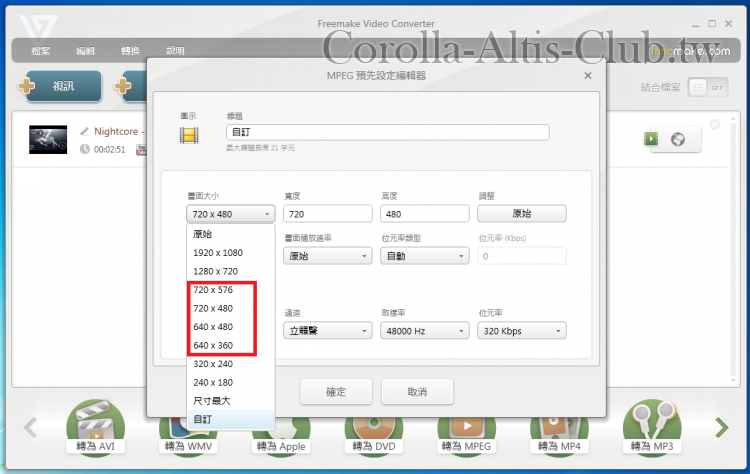Select 1280 x 720 in the list
The width and height of the screenshot is (750, 474).
click(231, 271)
